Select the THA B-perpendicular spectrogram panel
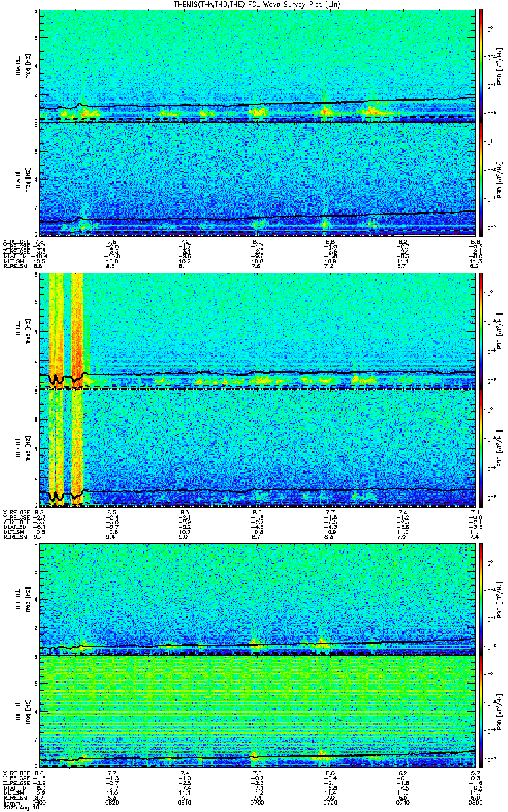This screenshot has height=812, width=508. (x=257, y=66)
